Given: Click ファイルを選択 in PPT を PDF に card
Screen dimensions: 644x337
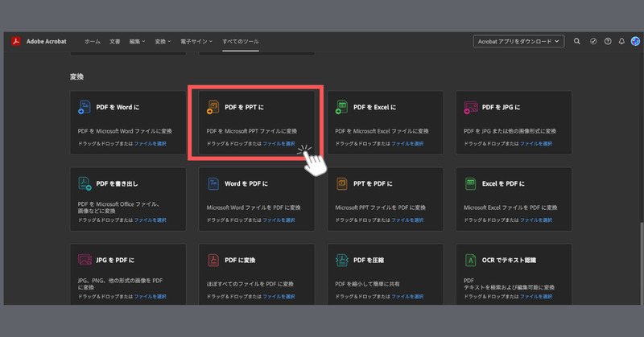Looking at the screenshot, I should pyautogui.click(x=407, y=220).
